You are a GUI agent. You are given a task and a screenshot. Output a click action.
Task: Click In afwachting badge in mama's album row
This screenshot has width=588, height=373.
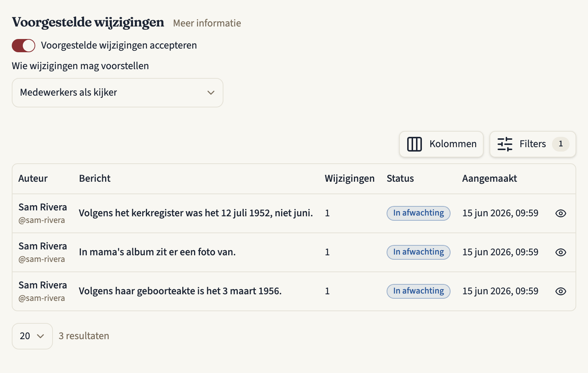pyautogui.click(x=419, y=252)
